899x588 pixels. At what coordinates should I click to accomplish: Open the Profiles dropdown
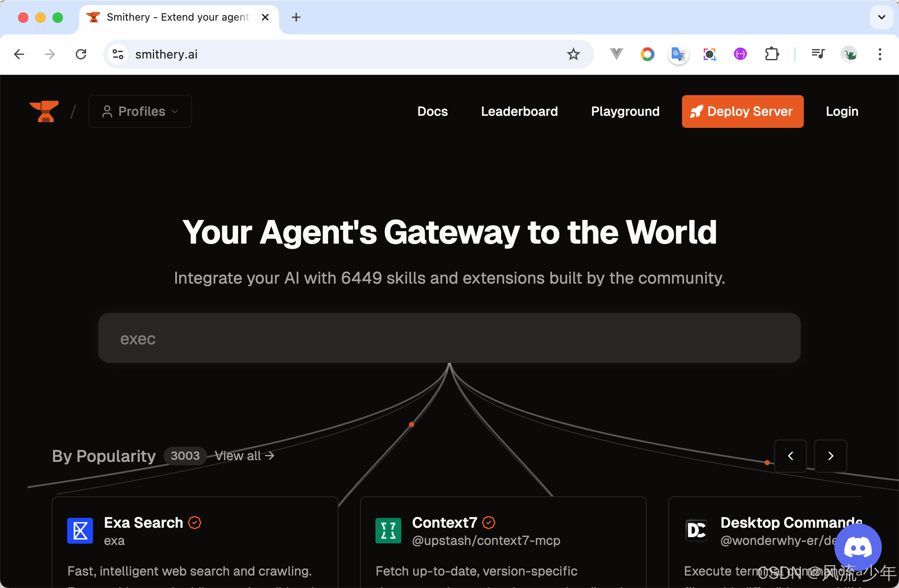tap(140, 111)
